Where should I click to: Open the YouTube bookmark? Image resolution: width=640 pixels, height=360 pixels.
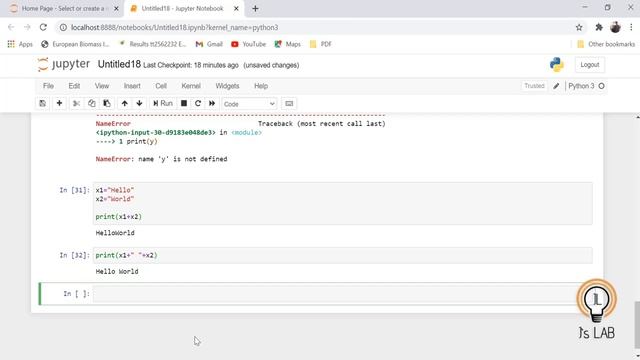(249, 44)
